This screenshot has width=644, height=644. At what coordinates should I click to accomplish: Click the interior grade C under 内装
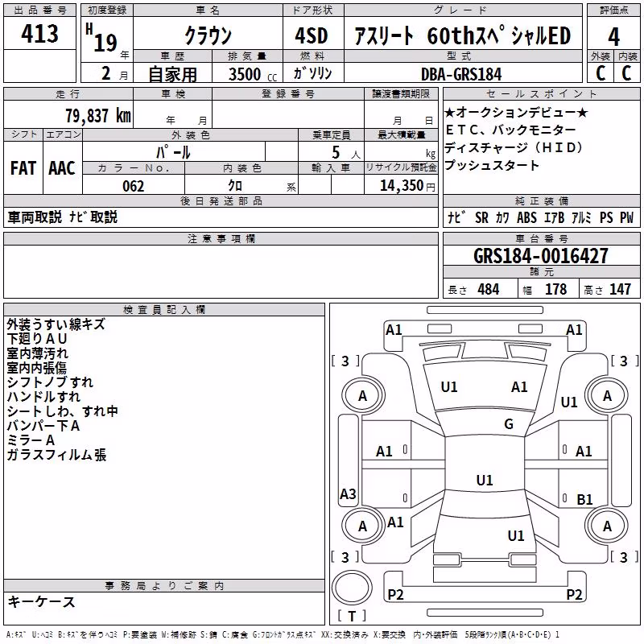tap(626, 73)
